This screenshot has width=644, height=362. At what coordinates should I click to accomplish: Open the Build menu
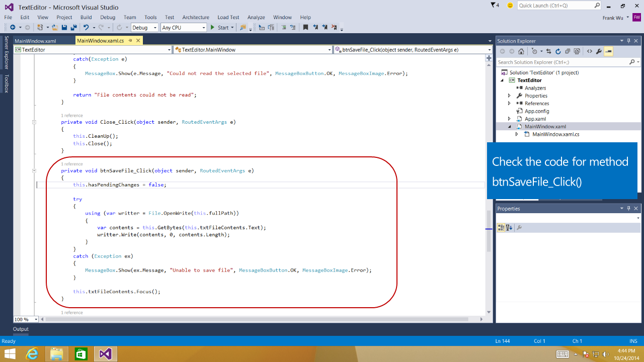pos(86,17)
